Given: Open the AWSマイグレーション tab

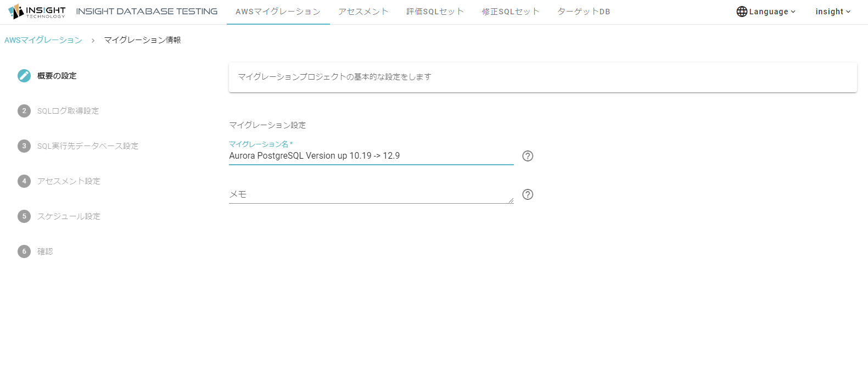Looking at the screenshot, I should (278, 12).
